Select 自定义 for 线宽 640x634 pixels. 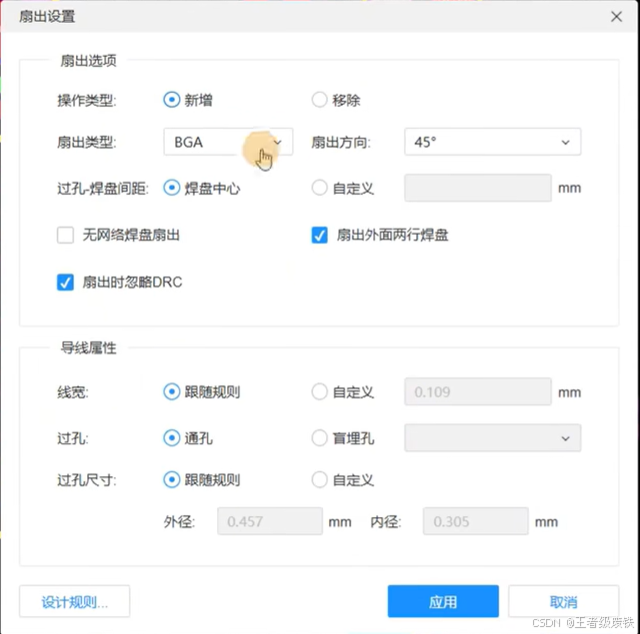pos(319,392)
